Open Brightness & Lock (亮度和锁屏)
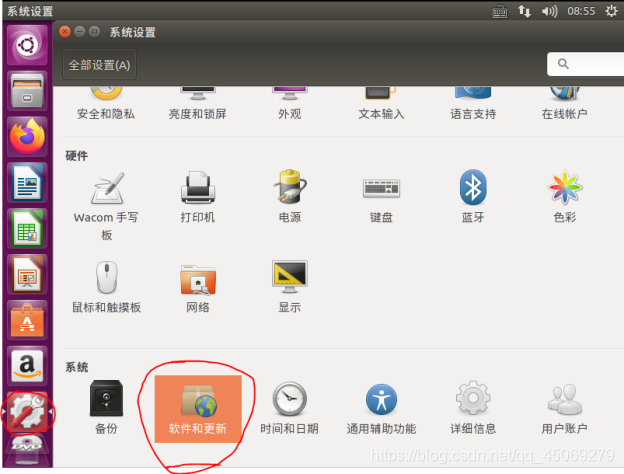624x474 pixels. tap(197, 104)
